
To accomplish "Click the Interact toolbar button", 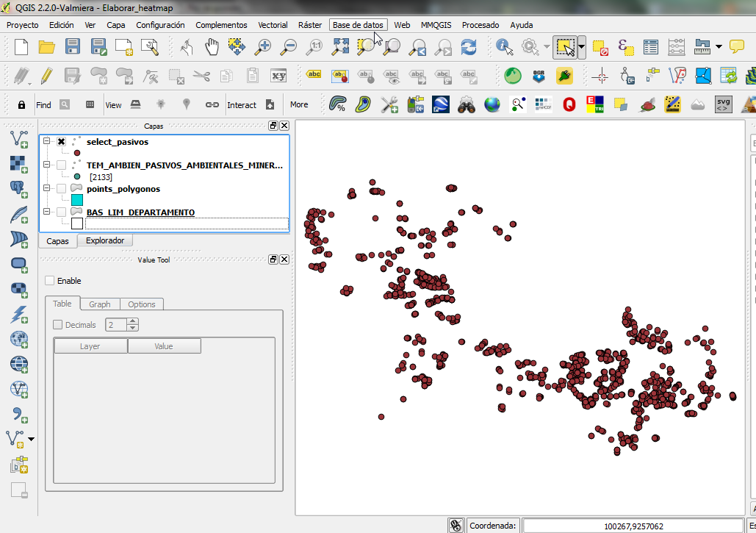I will coord(242,105).
